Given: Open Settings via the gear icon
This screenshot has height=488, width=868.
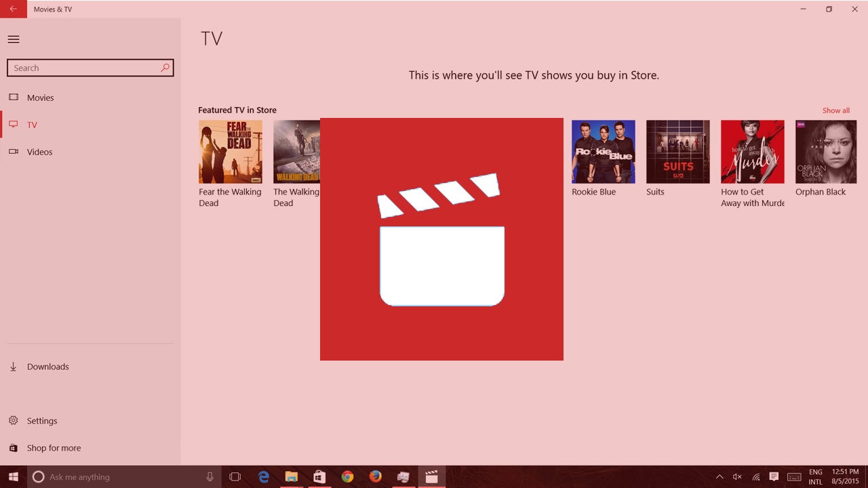Looking at the screenshot, I should [x=14, y=420].
